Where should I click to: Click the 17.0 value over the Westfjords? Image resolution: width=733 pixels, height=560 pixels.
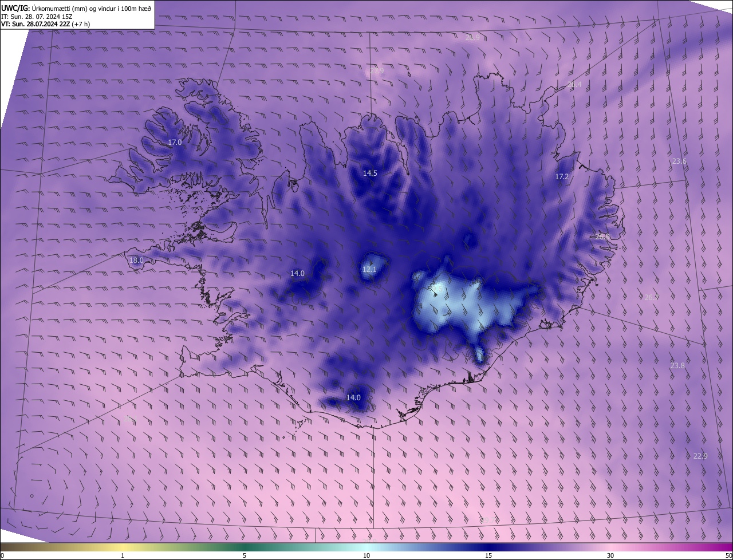coord(175,142)
